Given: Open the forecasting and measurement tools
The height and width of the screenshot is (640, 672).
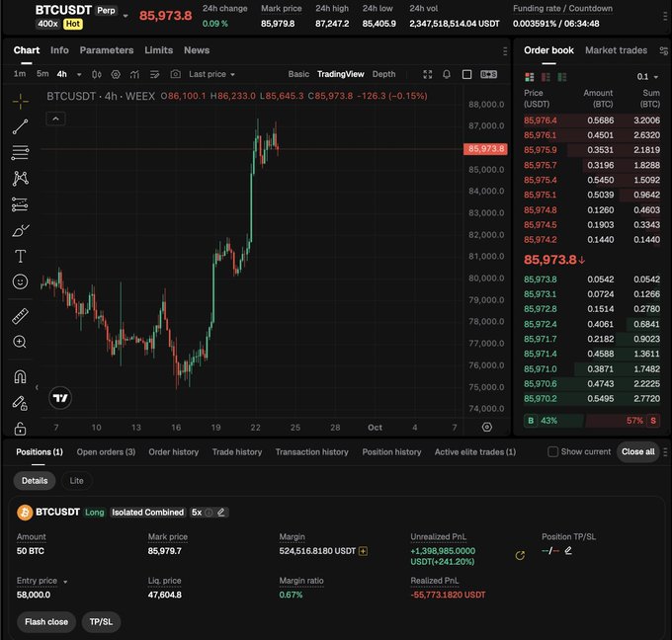Looking at the screenshot, I should [x=20, y=204].
